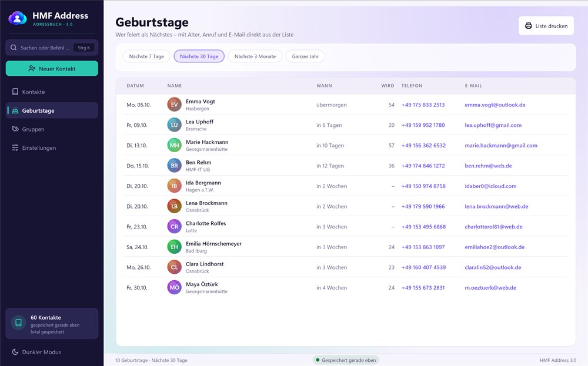
Task: Call +49 150 974 8758
Action: (x=423, y=186)
